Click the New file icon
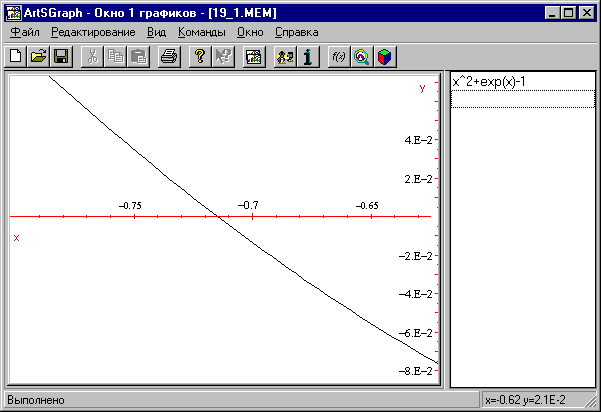The height and width of the screenshot is (412, 601). [x=16, y=57]
